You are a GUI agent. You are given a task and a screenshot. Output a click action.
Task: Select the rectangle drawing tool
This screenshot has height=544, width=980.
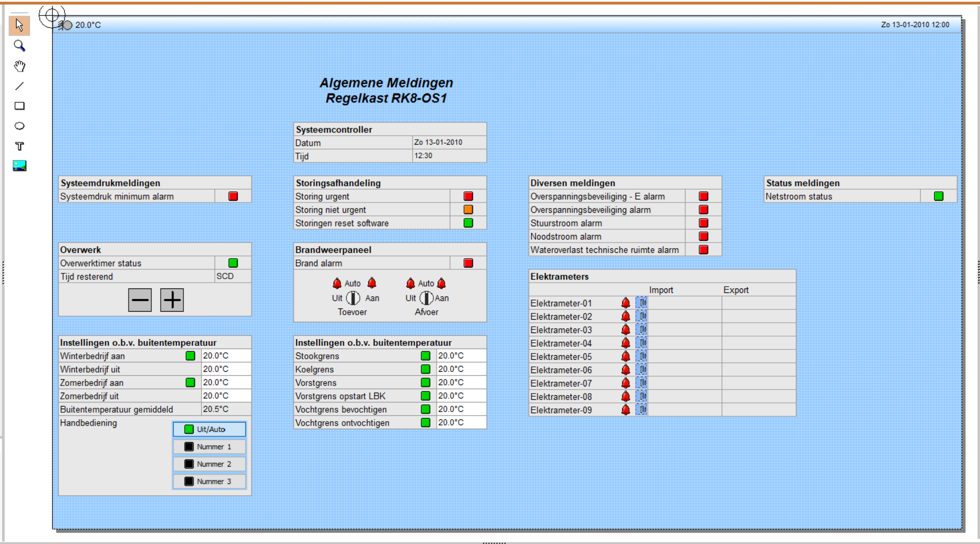coord(19,106)
